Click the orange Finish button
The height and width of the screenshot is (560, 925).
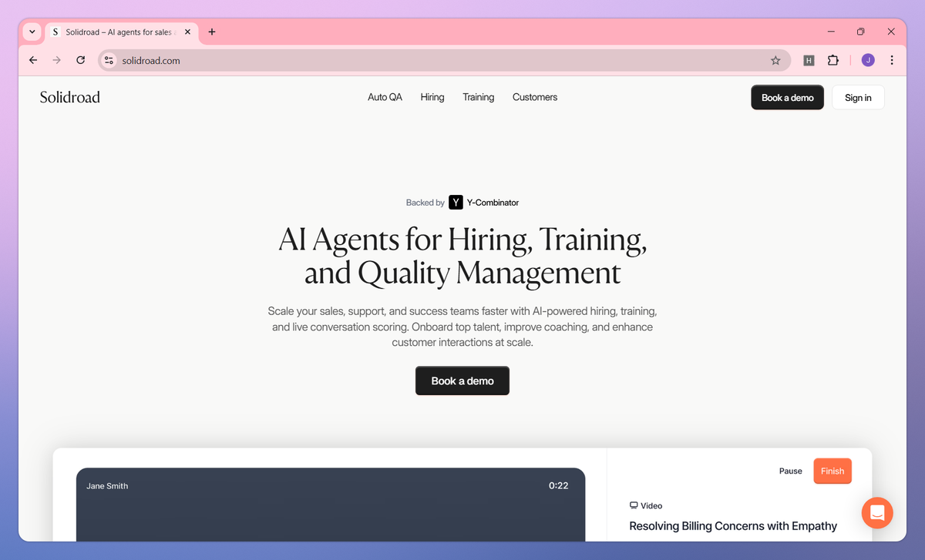click(x=832, y=471)
